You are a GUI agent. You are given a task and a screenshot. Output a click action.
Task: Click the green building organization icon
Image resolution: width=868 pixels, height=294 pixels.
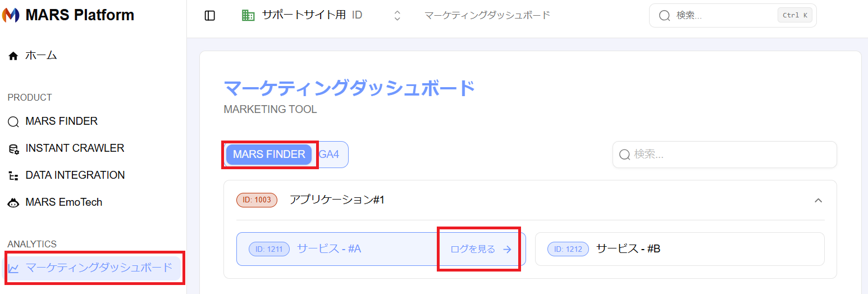(248, 16)
